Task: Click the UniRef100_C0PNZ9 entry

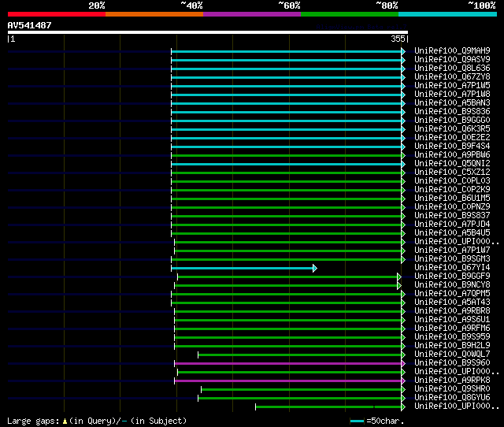Action: 452,206
